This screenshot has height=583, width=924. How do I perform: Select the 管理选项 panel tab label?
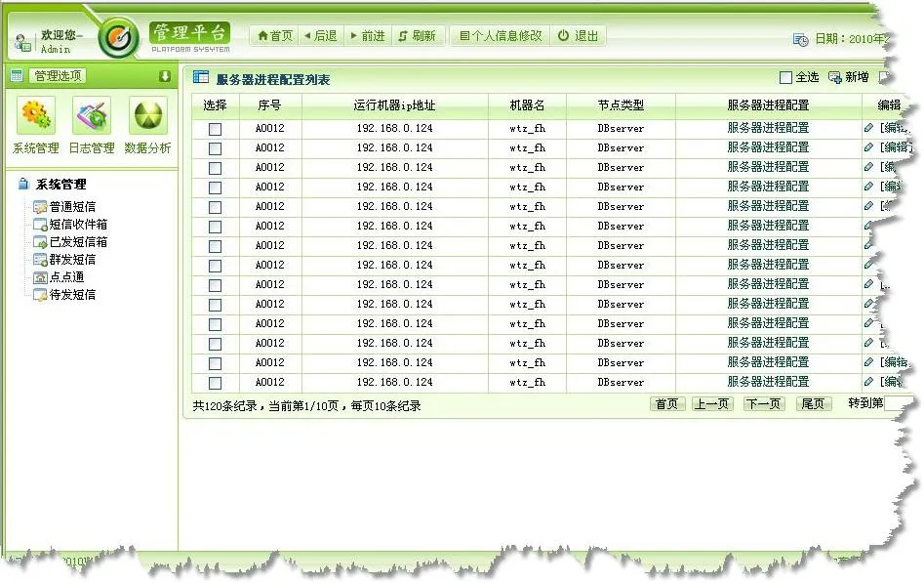(x=58, y=75)
